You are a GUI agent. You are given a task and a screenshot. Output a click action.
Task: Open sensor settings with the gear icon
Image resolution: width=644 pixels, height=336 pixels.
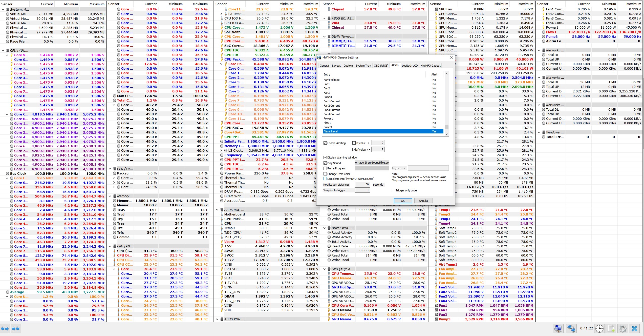pyautogui.click(x=622, y=329)
